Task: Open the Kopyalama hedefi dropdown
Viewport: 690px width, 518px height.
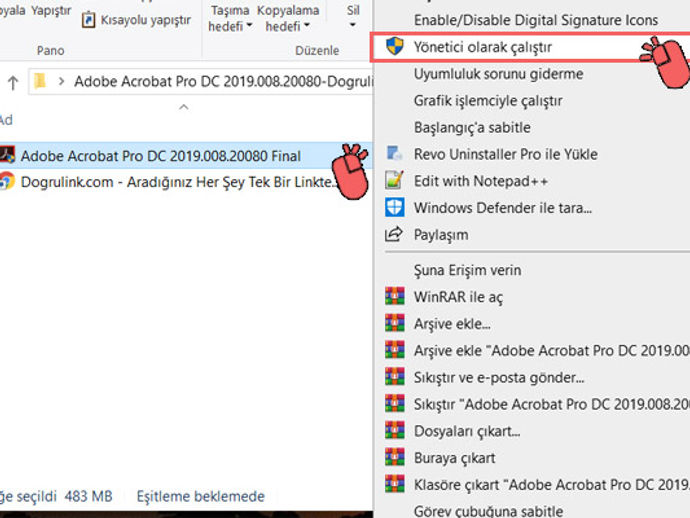Action: pos(288,18)
